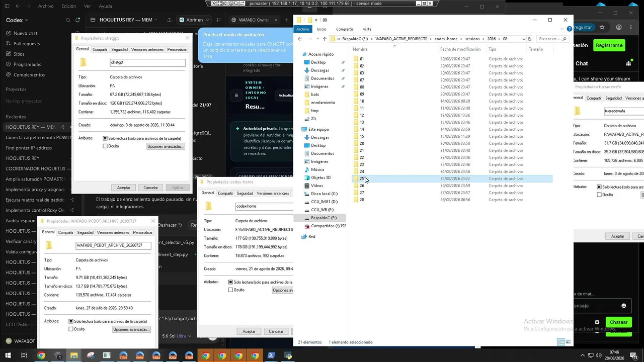
Task: Open Codex notifications bell
Action: (x=78, y=20)
